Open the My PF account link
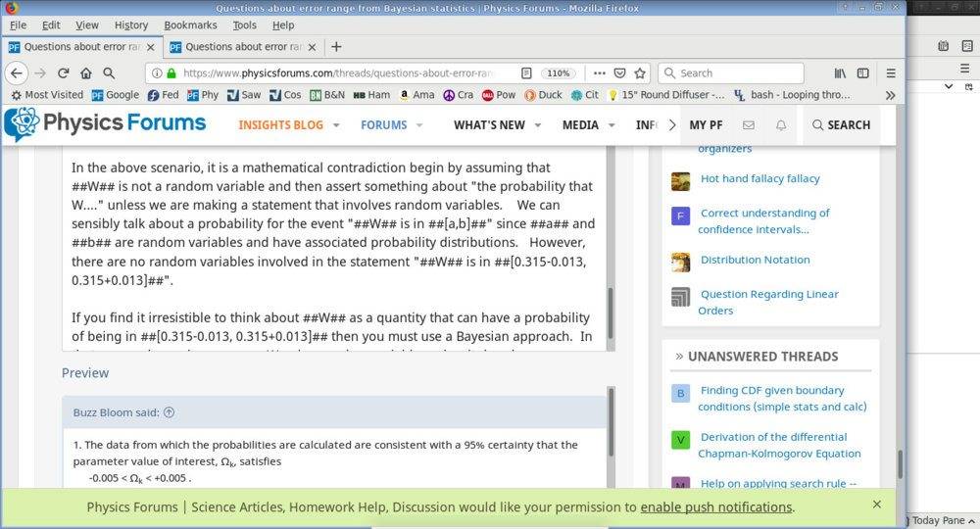This screenshot has height=529, width=980. tap(706, 125)
